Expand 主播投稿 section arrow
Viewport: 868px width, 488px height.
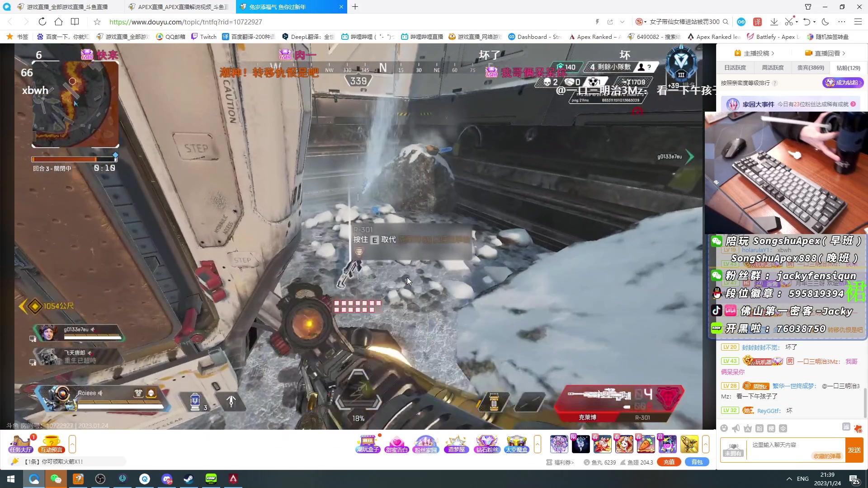[773, 53]
